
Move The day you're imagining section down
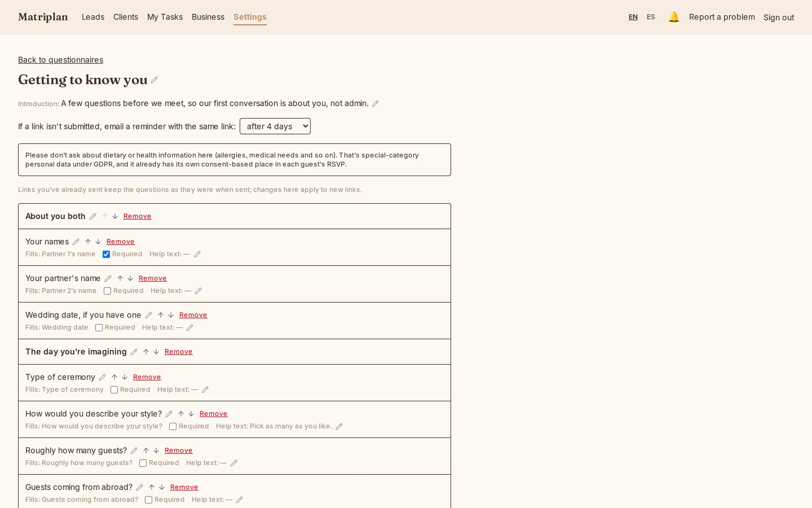(156, 352)
